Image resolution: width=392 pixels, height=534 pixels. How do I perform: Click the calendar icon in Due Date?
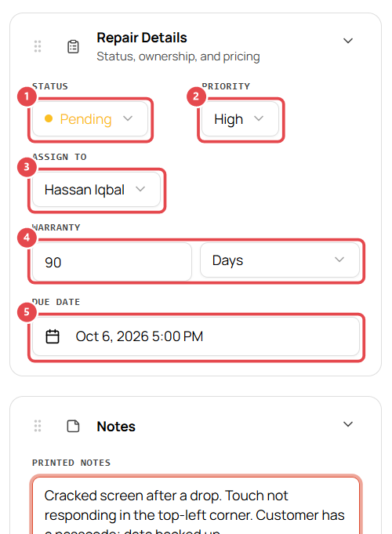click(x=53, y=336)
